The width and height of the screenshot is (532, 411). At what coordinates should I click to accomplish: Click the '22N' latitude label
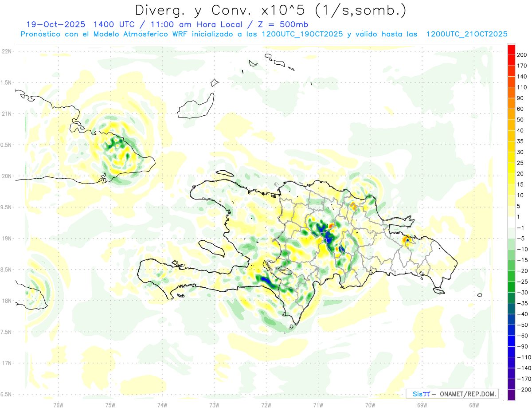pos(7,51)
